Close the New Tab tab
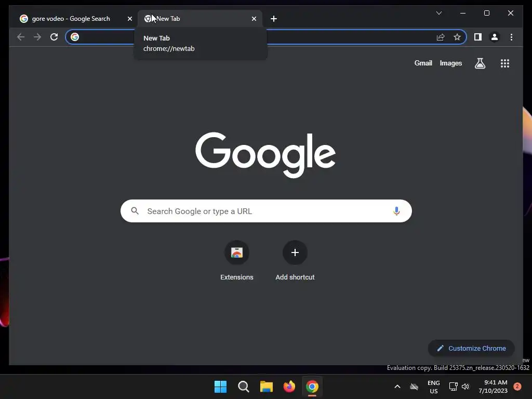Image resolution: width=532 pixels, height=399 pixels. coord(254,19)
